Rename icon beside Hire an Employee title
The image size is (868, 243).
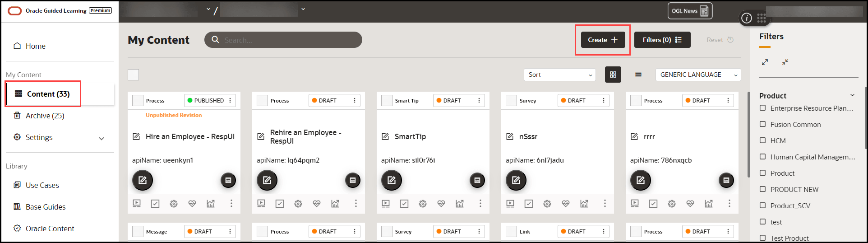[136, 136]
